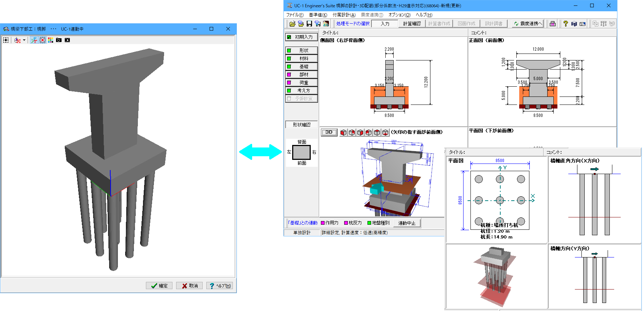Select the fifth top-face cube view icon
This screenshot has height=311, width=644.
377,132
